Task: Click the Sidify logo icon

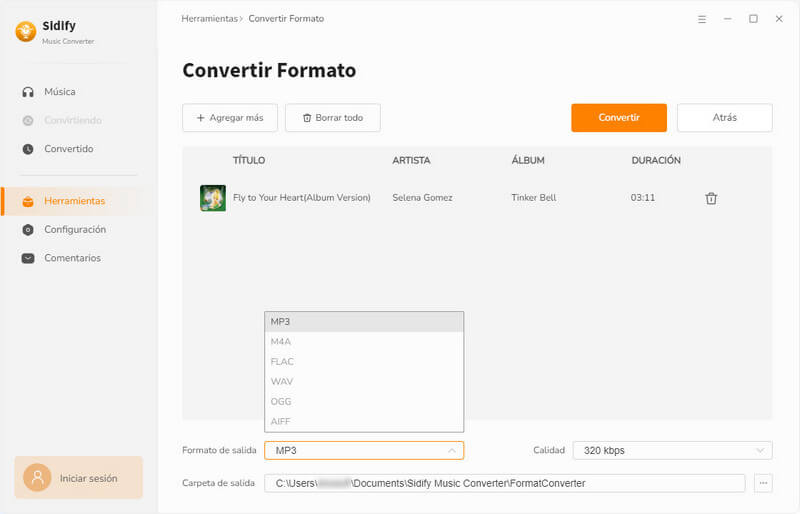Action: click(x=26, y=32)
